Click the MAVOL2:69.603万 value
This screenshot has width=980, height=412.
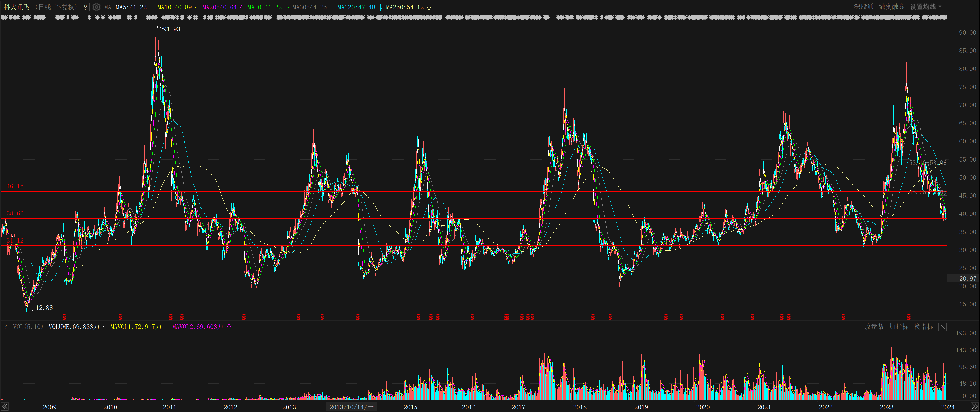[x=198, y=327]
